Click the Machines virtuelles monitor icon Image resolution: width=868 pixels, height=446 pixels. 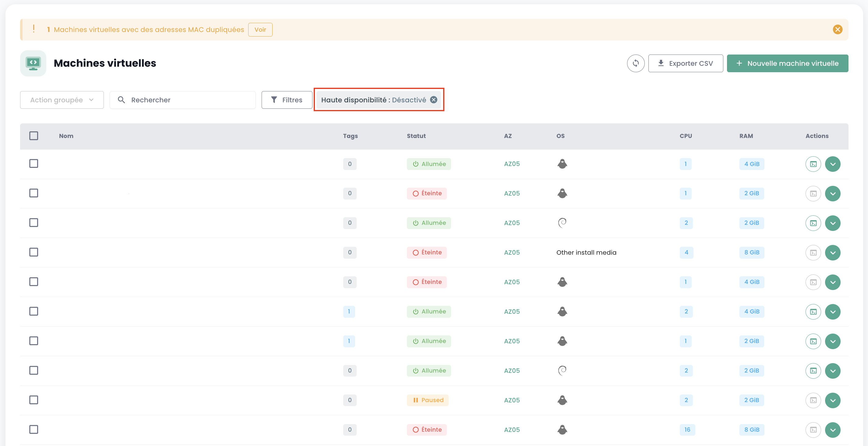pyautogui.click(x=33, y=63)
